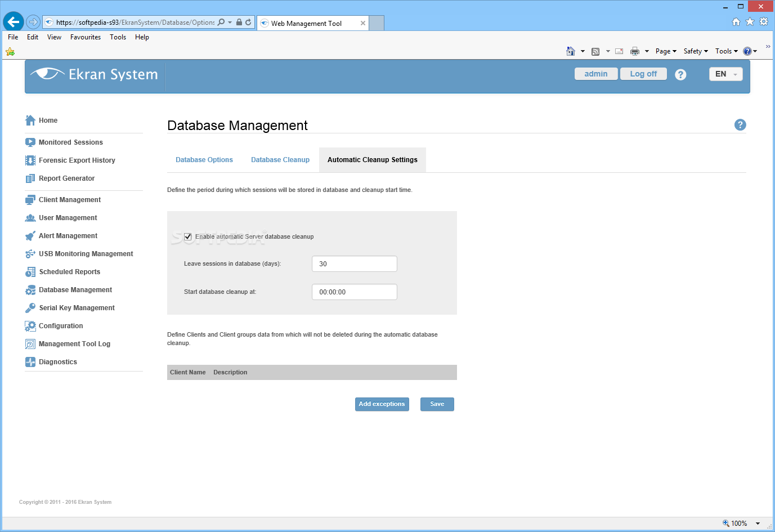
Task: Click the Monitored Sessions icon
Action: (x=30, y=142)
